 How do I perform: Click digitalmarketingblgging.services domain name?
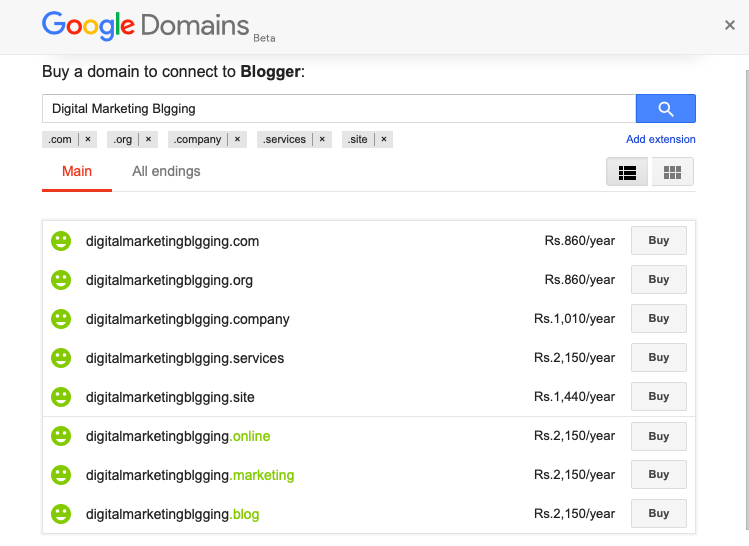pos(185,358)
